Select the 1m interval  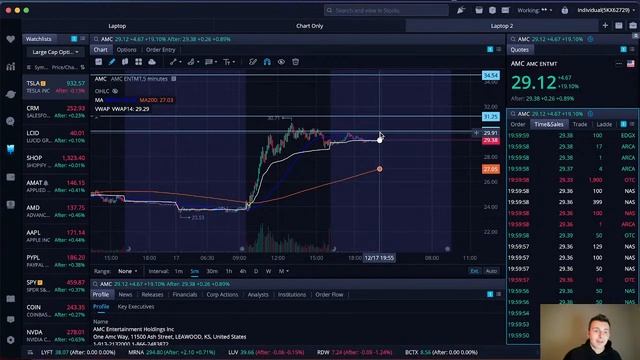click(x=179, y=271)
